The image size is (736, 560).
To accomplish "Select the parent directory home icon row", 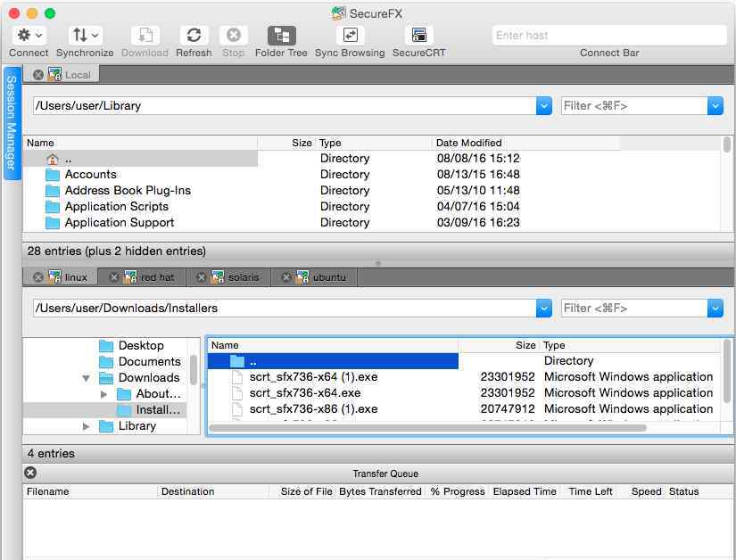I will click(x=52, y=159).
